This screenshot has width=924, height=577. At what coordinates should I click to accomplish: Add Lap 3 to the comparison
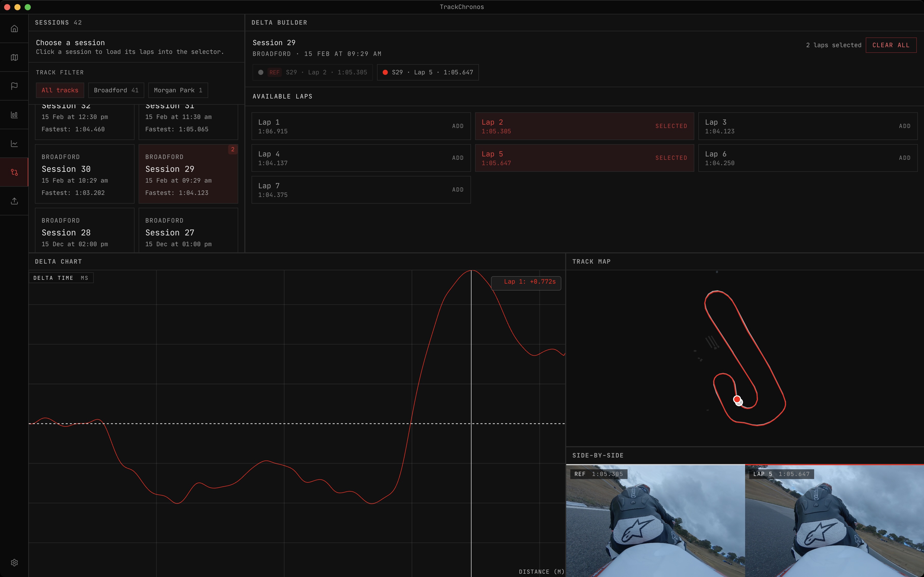[905, 126]
